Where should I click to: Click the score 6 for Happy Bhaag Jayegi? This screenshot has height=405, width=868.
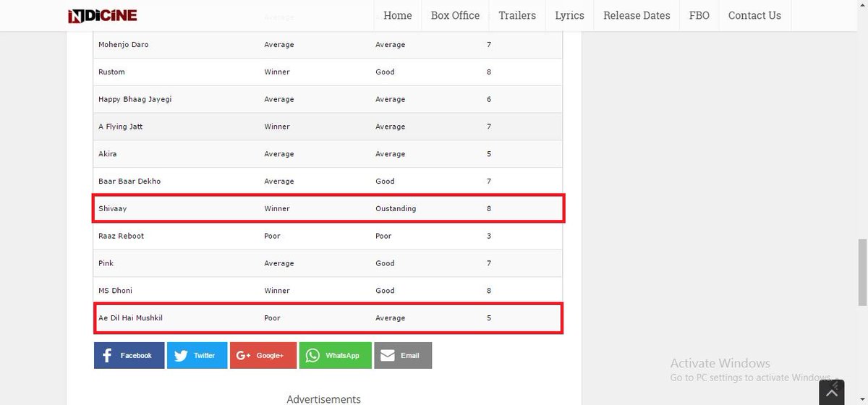489,99
